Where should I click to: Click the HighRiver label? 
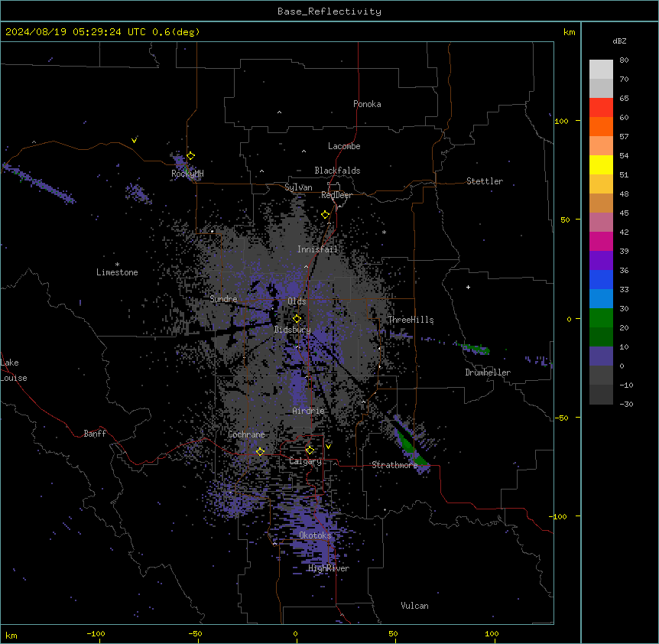pyautogui.click(x=329, y=568)
